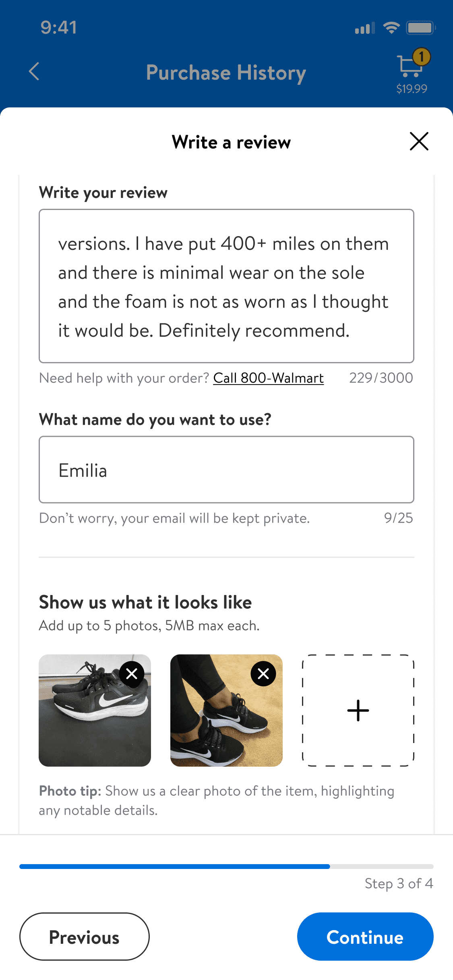Tap the back arrow in header
The width and height of the screenshot is (453, 980).
(34, 72)
